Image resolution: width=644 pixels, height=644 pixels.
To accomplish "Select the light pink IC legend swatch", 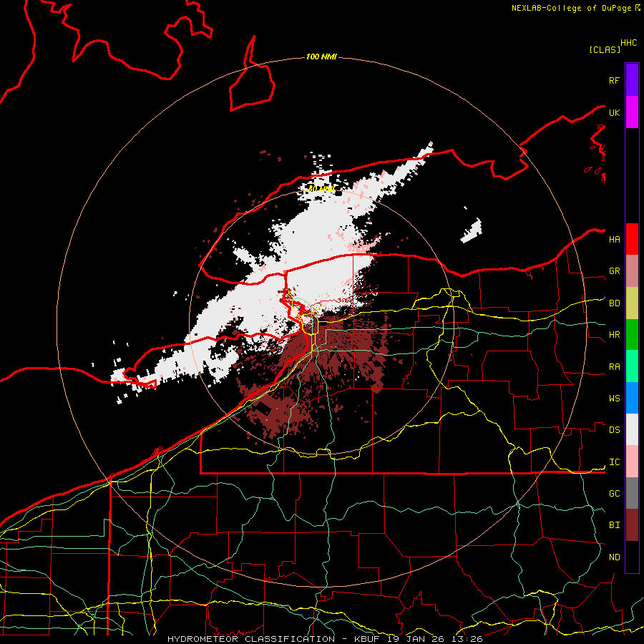I will pyautogui.click(x=632, y=462).
